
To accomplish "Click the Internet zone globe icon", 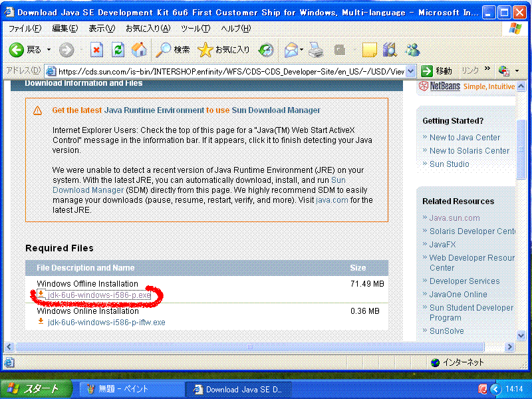I will click(x=436, y=362).
